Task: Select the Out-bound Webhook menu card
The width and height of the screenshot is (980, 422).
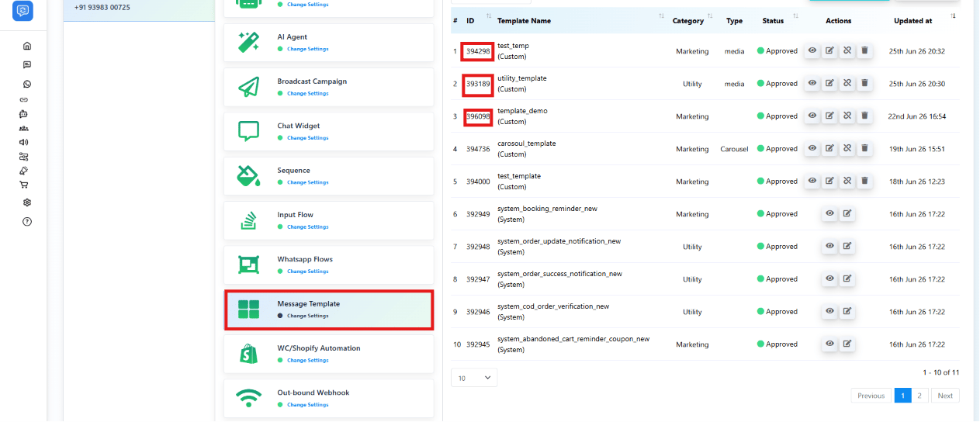Action: [x=329, y=398]
